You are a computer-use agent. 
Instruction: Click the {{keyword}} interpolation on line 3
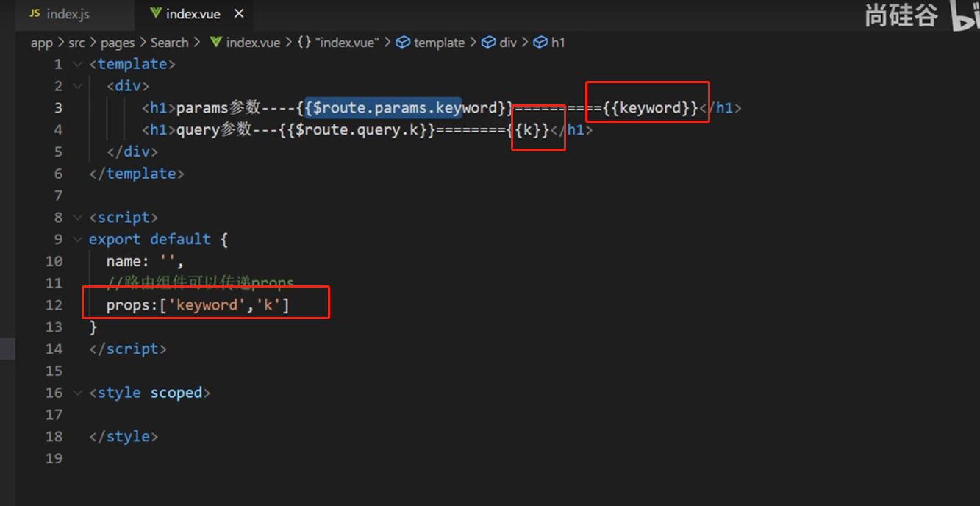[650, 108]
